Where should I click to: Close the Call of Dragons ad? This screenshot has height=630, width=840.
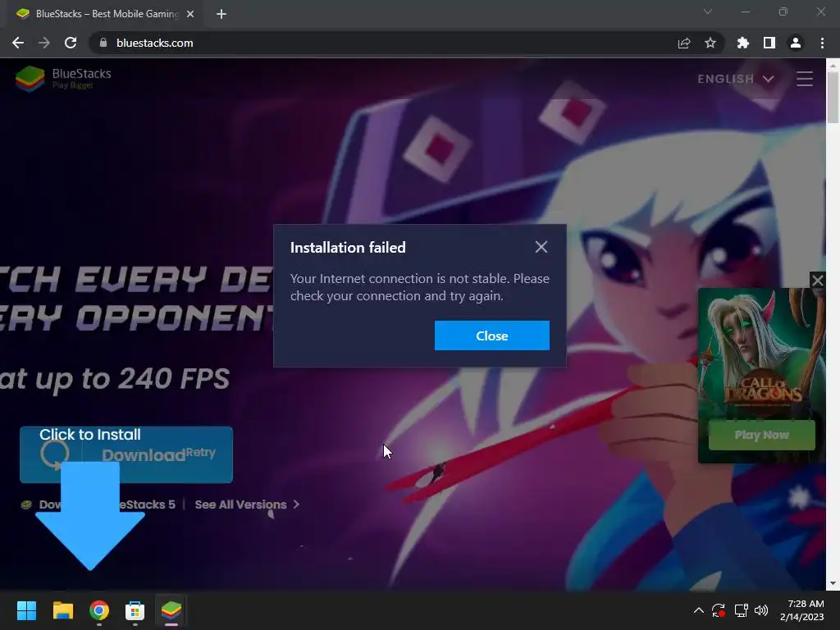[x=818, y=281]
